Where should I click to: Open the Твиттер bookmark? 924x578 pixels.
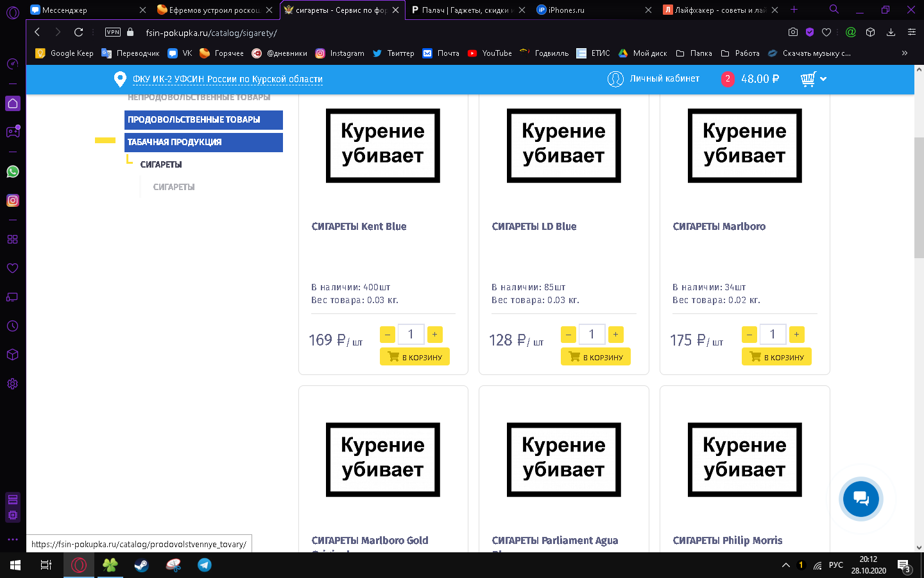click(x=393, y=53)
